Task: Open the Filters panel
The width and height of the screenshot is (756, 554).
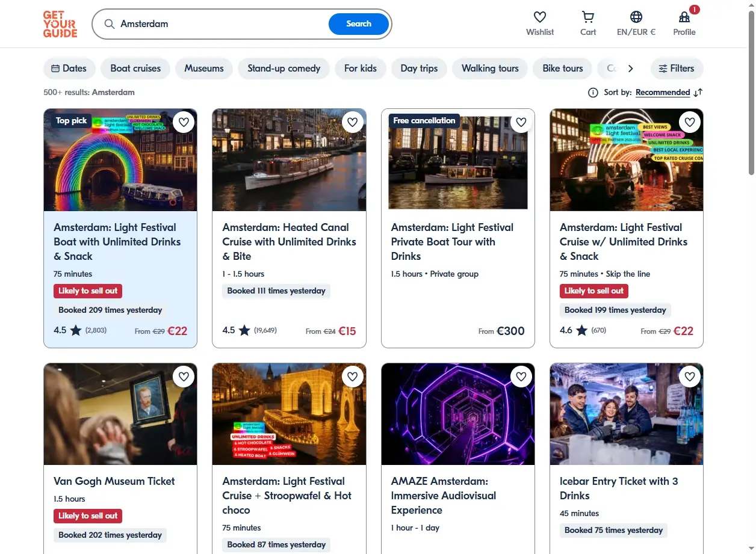Action: (677, 69)
